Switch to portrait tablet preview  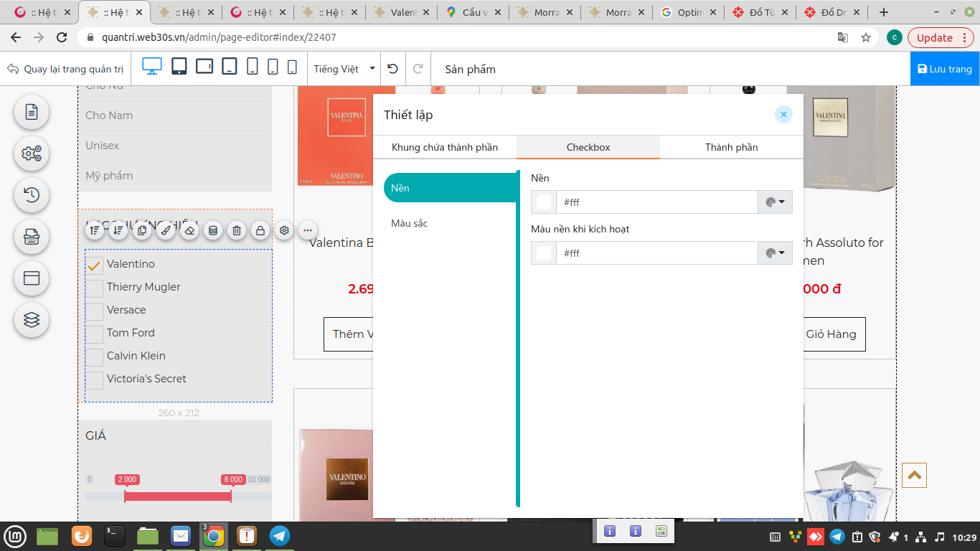click(179, 67)
